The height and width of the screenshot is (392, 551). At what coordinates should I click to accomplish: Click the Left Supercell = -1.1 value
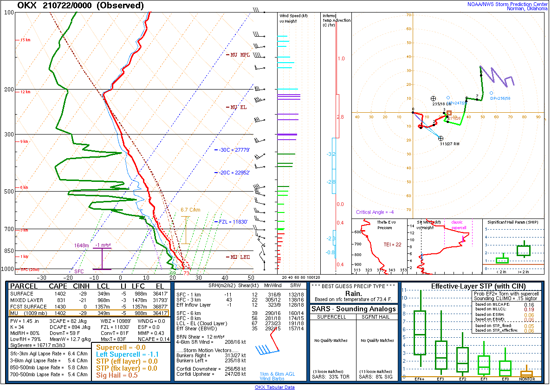click(x=127, y=354)
